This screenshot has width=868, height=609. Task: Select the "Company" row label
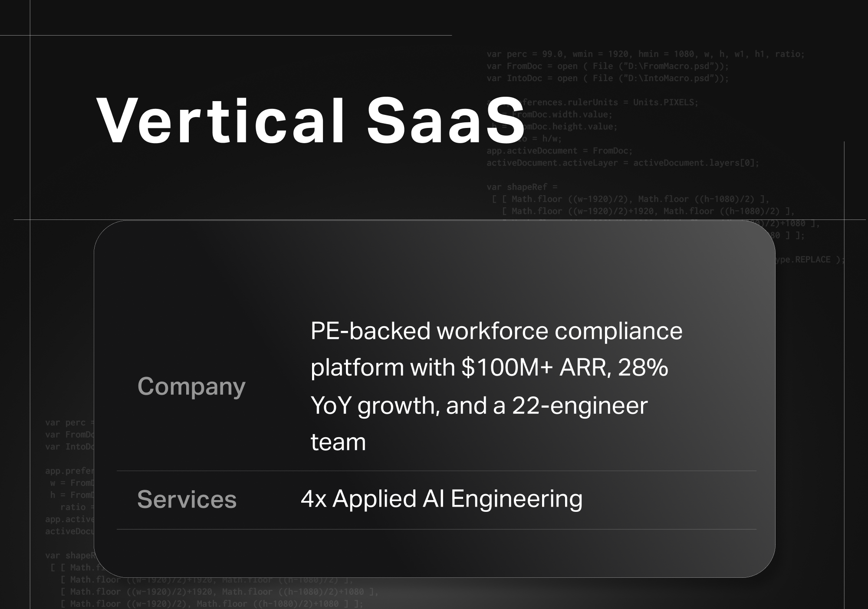pos(191,386)
